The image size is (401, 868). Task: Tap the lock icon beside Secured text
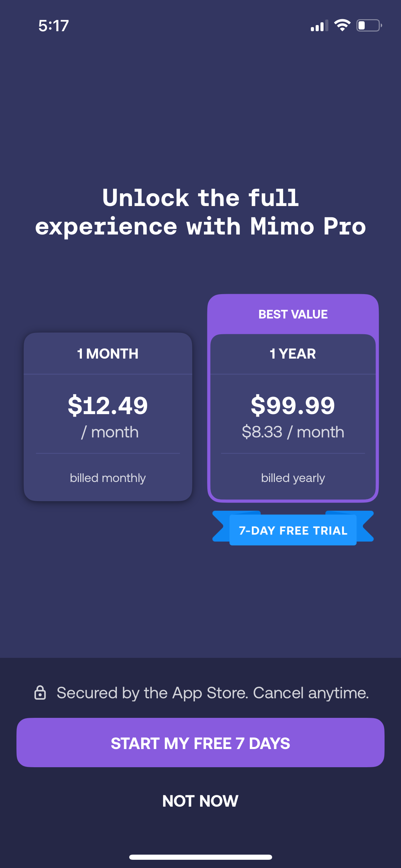pos(40,693)
